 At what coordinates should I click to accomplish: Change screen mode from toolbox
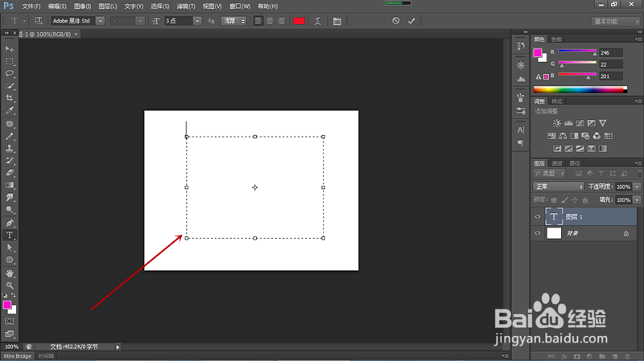pos(10,334)
